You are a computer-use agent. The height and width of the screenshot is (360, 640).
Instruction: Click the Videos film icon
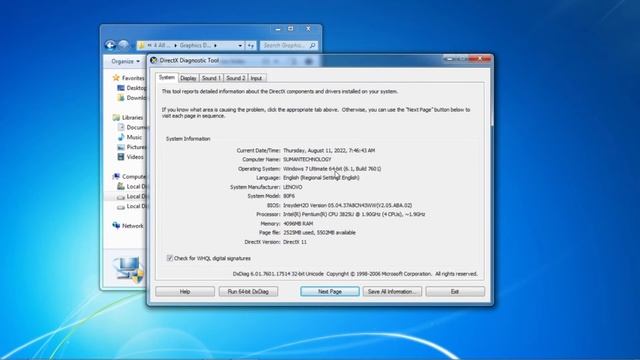pos(121,157)
